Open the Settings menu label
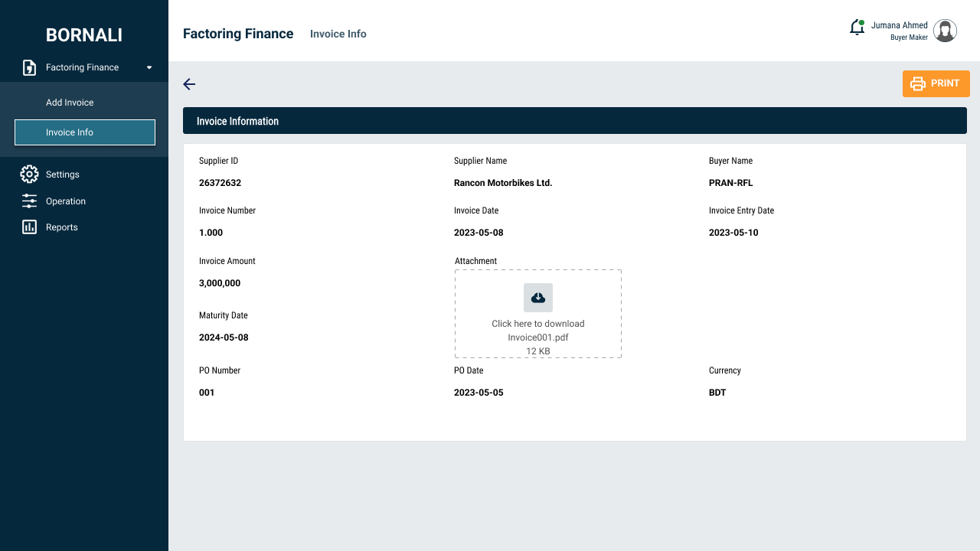980x551 pixels. [63, 174]
